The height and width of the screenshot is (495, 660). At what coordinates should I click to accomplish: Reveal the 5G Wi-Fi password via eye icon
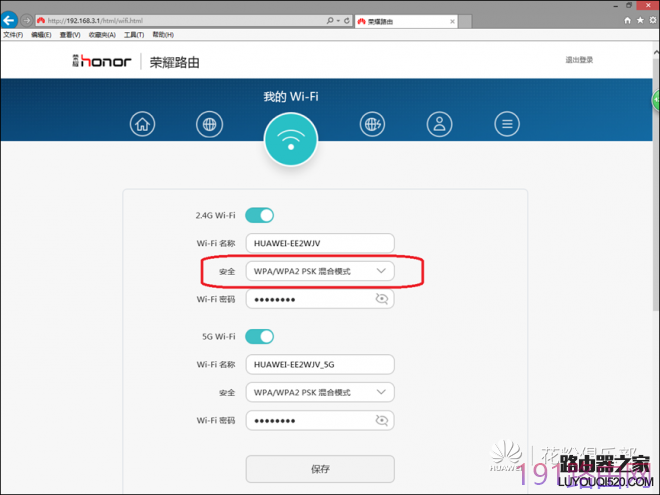381,421
